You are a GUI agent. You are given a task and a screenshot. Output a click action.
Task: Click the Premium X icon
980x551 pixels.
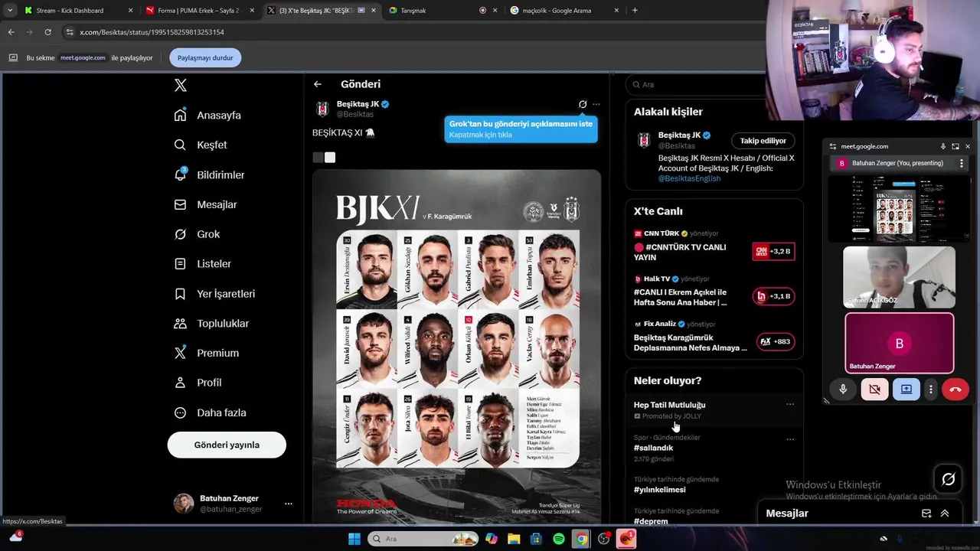180,353
